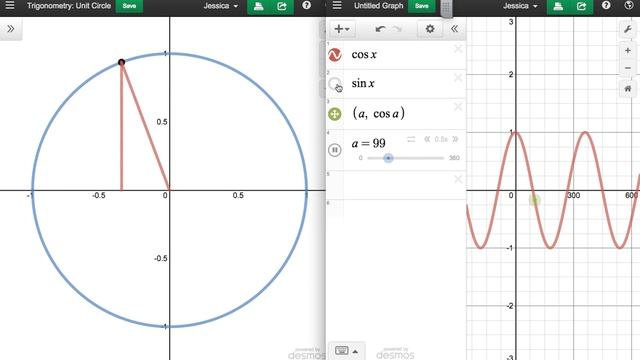Viewport: 640px width, 360px height.
Task: Click the cos x expression text
Action: click(x=364, y=55)
